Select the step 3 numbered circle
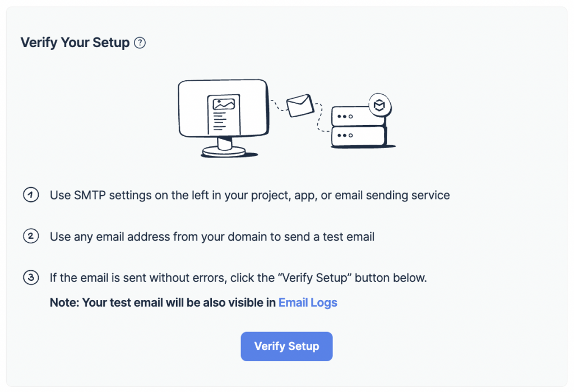574x392 pixels. tap(31, 278)
